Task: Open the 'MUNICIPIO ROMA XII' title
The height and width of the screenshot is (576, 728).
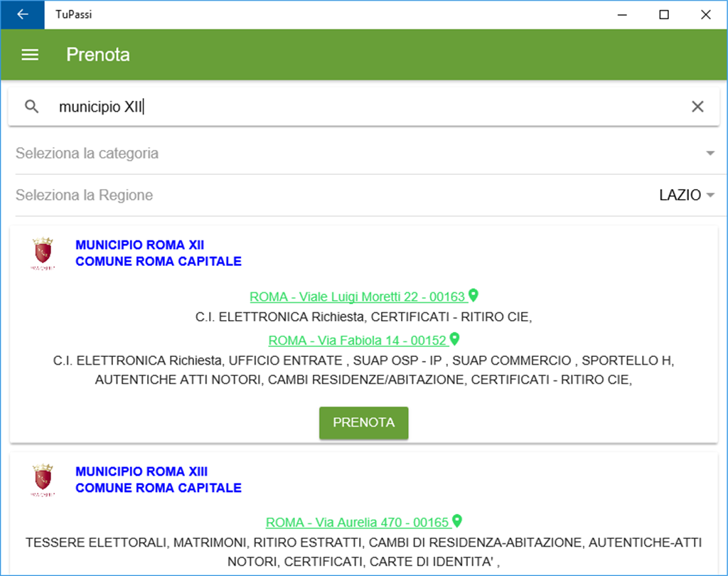Action: coord(140,245)
